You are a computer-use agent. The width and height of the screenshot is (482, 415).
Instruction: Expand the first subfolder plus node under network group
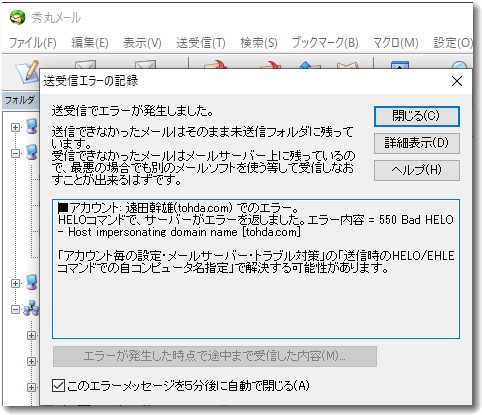pyautogui.click(x=31, y=335)
